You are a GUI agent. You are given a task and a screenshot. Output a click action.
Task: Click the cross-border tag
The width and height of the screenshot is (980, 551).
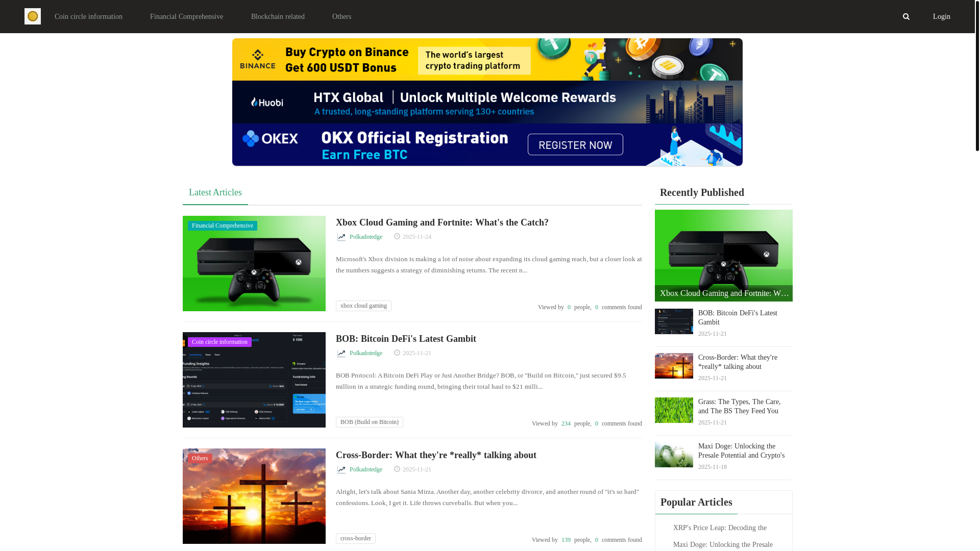pyautogui.click(x=356, y=538)
